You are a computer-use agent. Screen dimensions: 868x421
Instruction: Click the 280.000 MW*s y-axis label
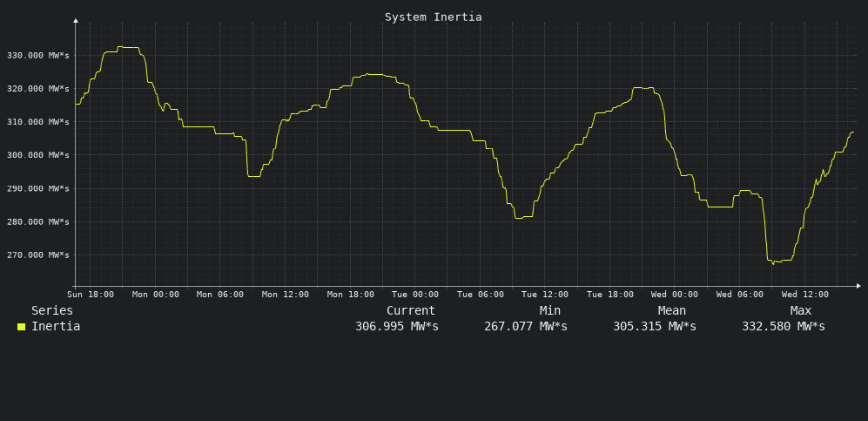click(38, 221)
